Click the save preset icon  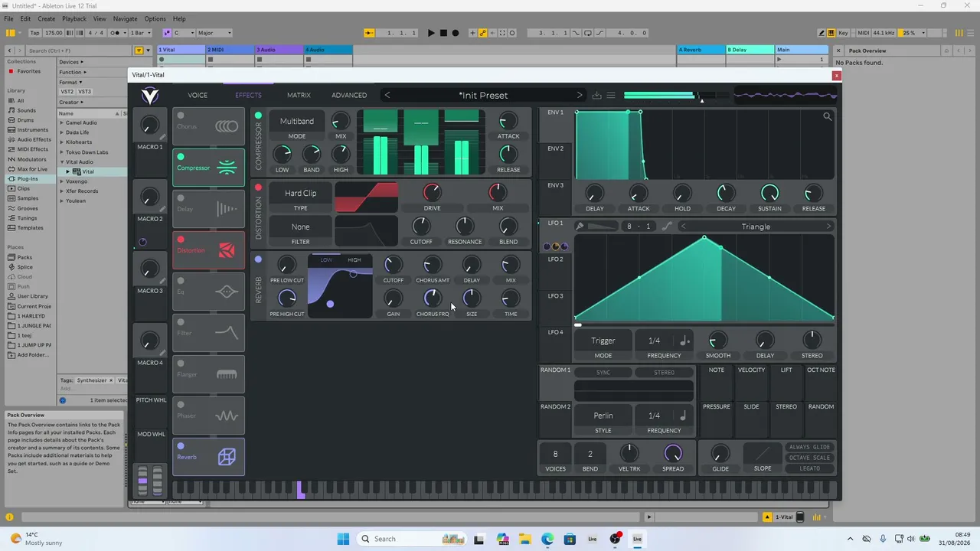596,95
